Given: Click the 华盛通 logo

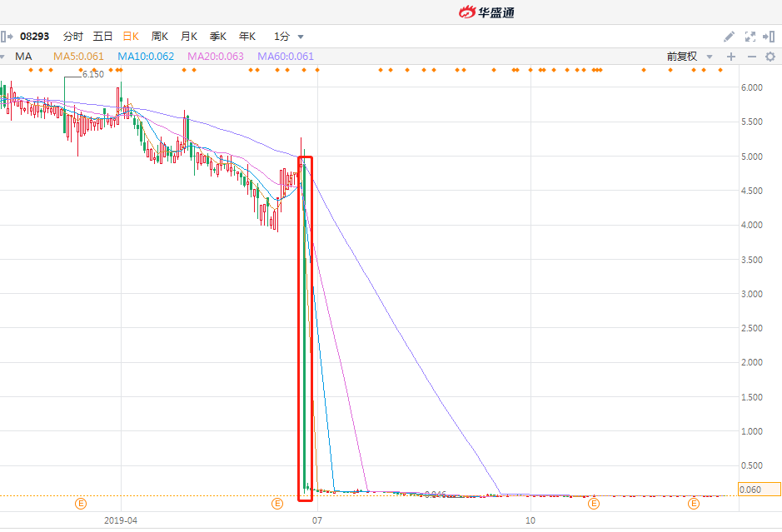Looking at the screenshot, I should click(x=486, y=12).
